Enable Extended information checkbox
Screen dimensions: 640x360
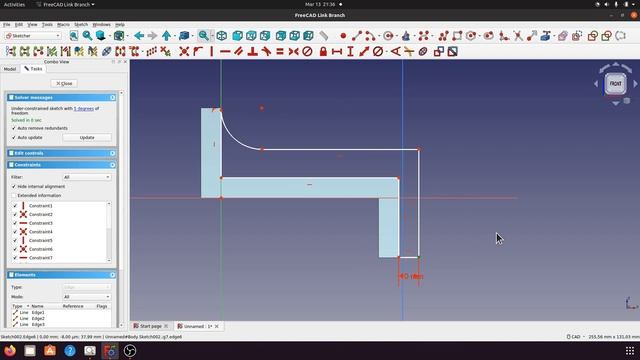(13, 196)
